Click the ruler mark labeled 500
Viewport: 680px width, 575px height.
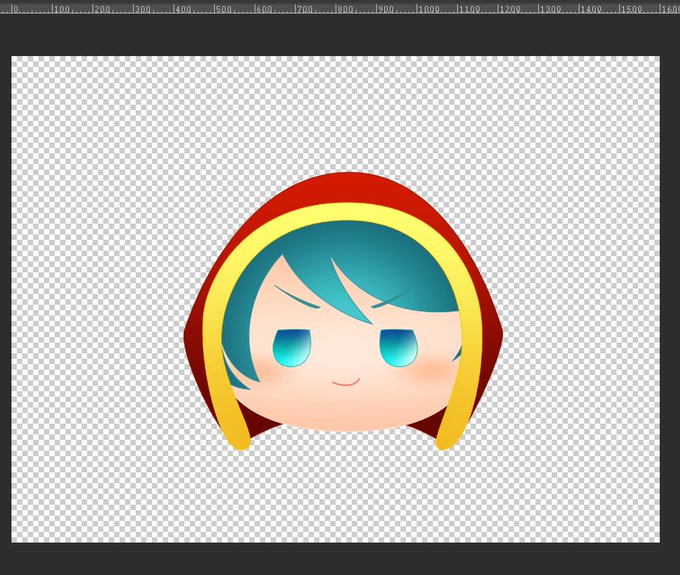point(222,8)
